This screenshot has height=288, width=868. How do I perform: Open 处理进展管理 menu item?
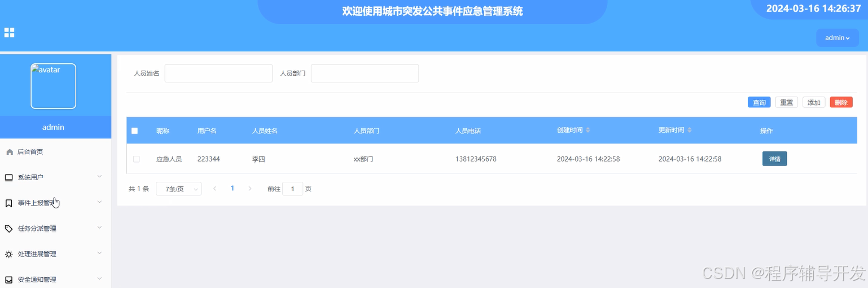click(55, 254)
